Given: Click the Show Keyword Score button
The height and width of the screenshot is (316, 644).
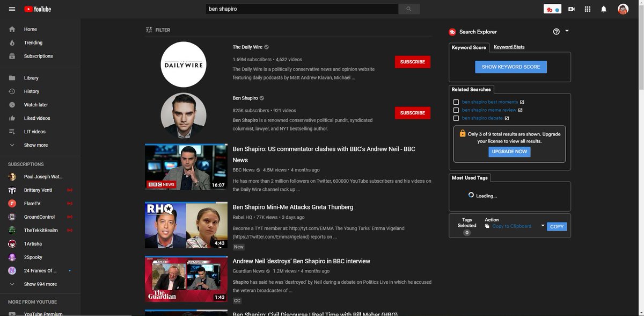Looking at the screenshot, I should click(x=511, y=67).
